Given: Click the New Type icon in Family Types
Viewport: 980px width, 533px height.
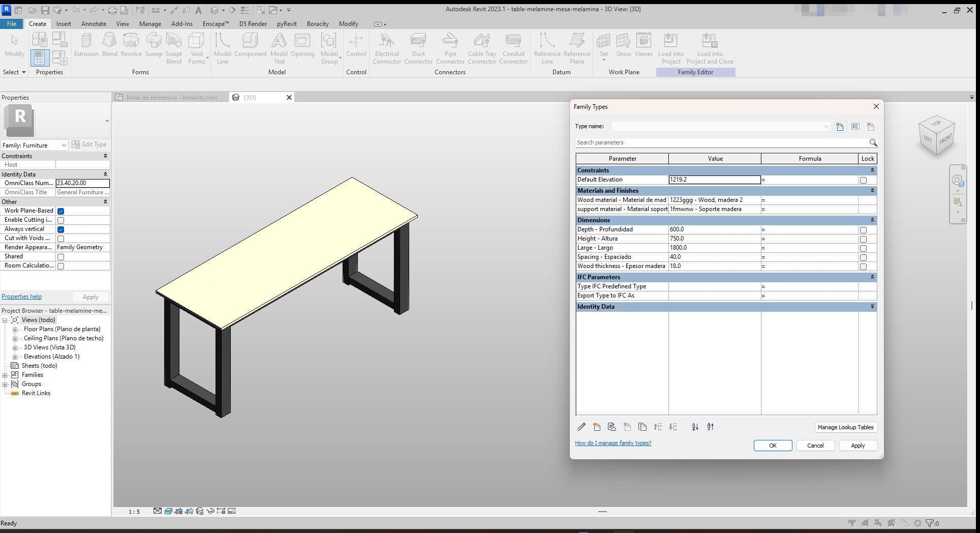Looking at the screenshot, I should click(840, 127).
